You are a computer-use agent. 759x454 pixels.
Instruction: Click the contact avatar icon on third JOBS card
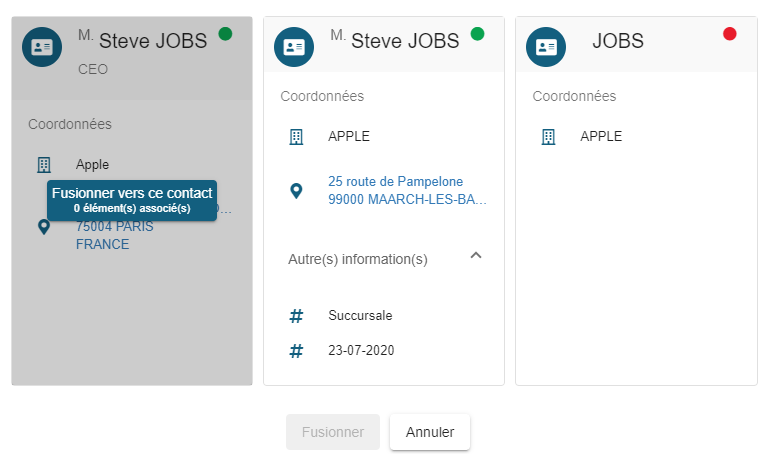click(546, 47)
